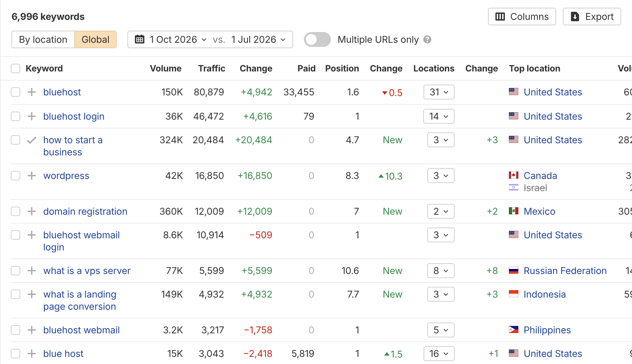Click plus icon beside domain registration
The image size is (632, 364).
pos(32,211)
